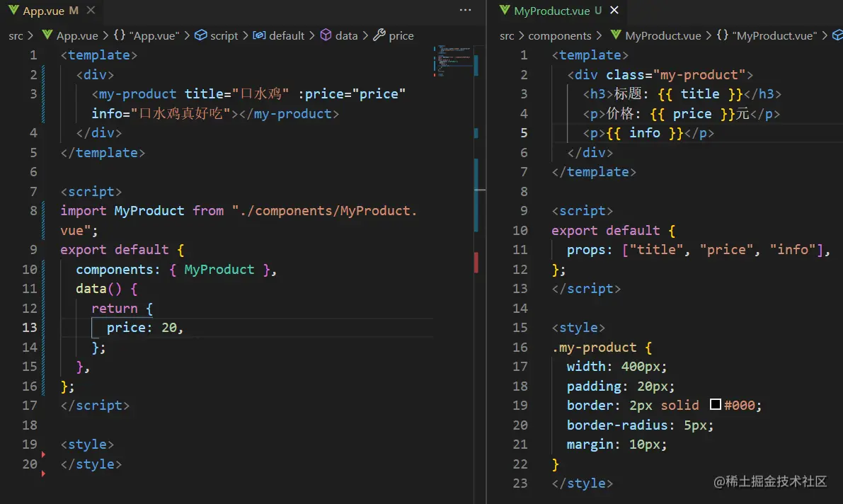Click the {{ info }} paragraph line
Image resolution: width=843 pixels, height=504 pixels.
pos(648,133)
